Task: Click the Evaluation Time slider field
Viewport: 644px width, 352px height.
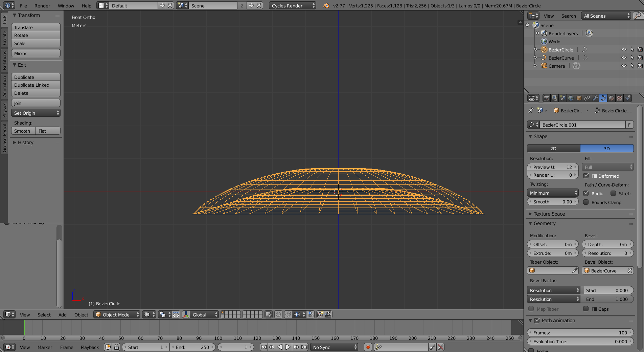Action: tap(580, 341)
